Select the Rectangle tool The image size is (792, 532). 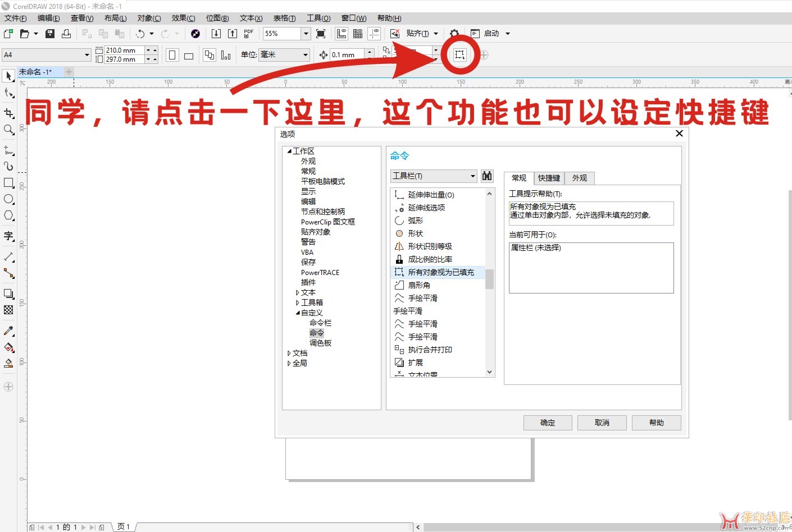pos(8,183)
